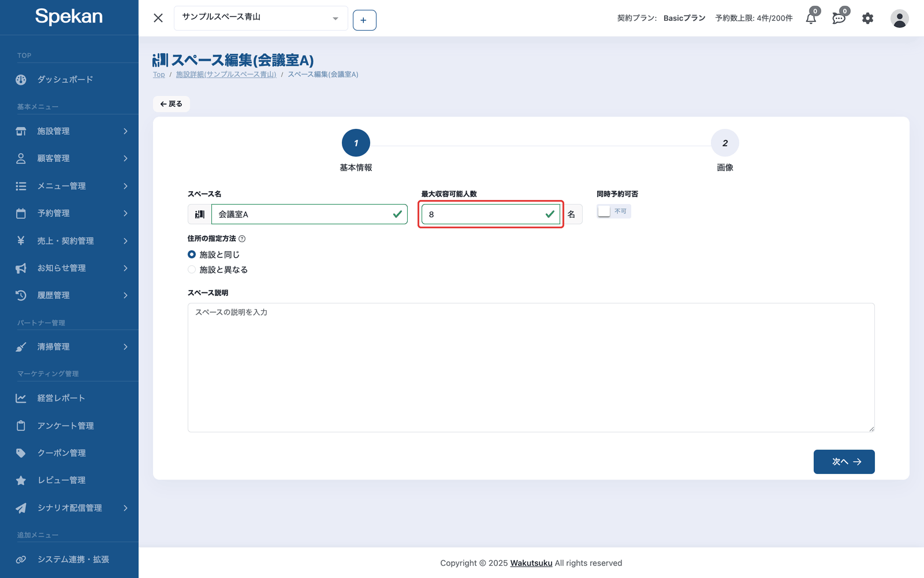
Task: Jump to step 2 画像 in the stepper
Action: click(x=725, y=143)
